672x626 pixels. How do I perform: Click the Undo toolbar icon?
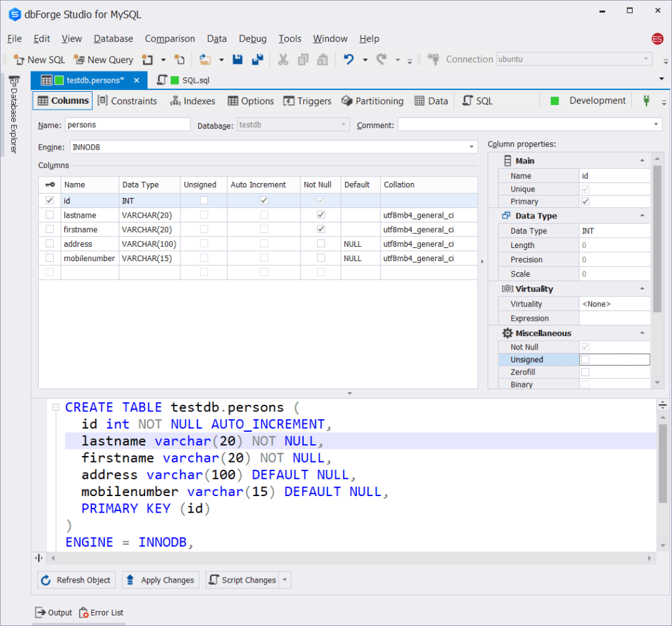click(x=348, y=60)
